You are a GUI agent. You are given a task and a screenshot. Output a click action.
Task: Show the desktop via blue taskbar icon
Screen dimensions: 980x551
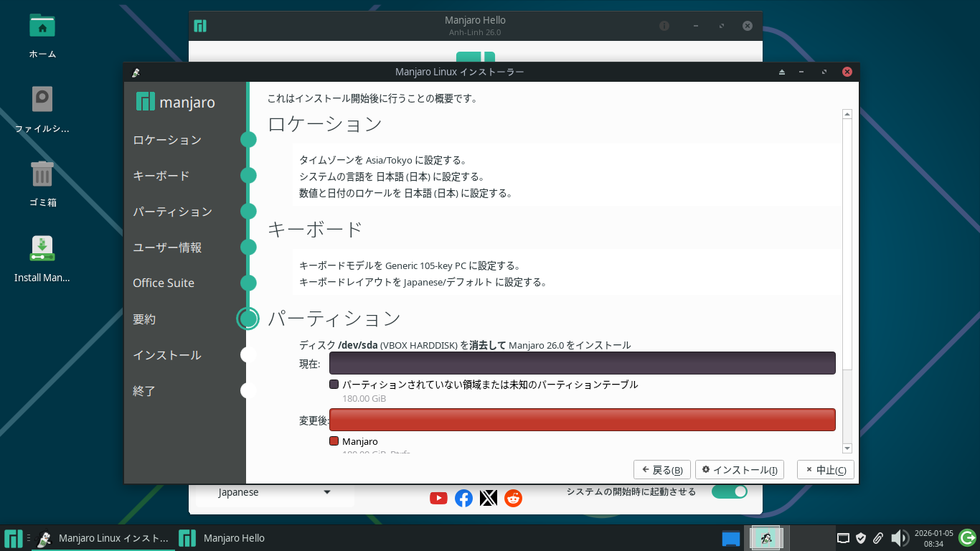(x=731, y=538)
